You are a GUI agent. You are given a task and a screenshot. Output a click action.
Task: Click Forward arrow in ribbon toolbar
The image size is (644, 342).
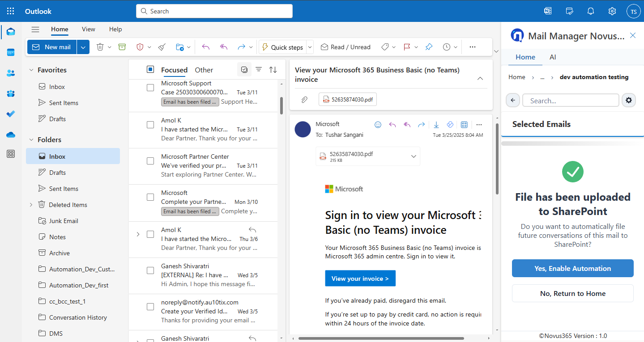[x=241, y=47]
